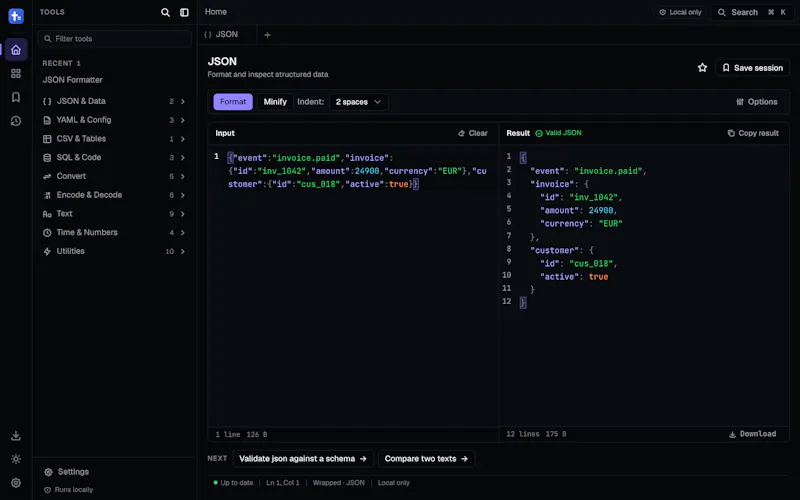This screenshot has height=500, width=800.
Task: Expand the JSON & Data chevron
Action: pyautogui.click(x=183, y=102)
